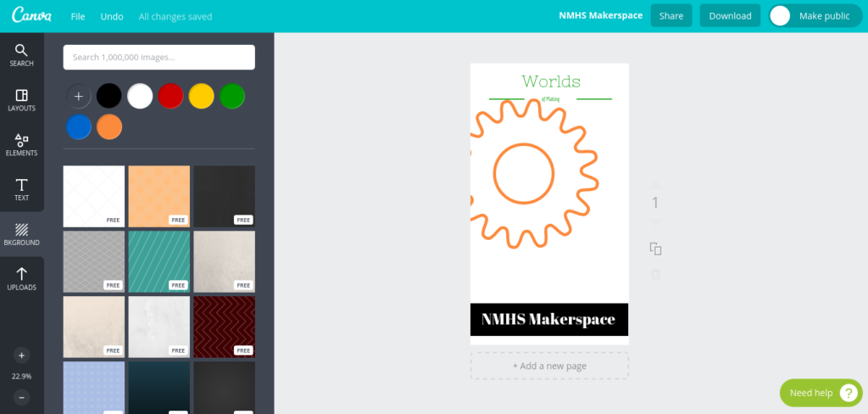Delete the page with the trash icon
This screenshot has width=868, height=414.
coord(655,274)
